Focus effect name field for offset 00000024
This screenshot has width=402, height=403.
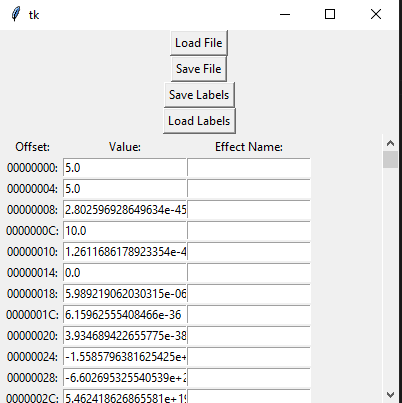[x=249, y=356]
